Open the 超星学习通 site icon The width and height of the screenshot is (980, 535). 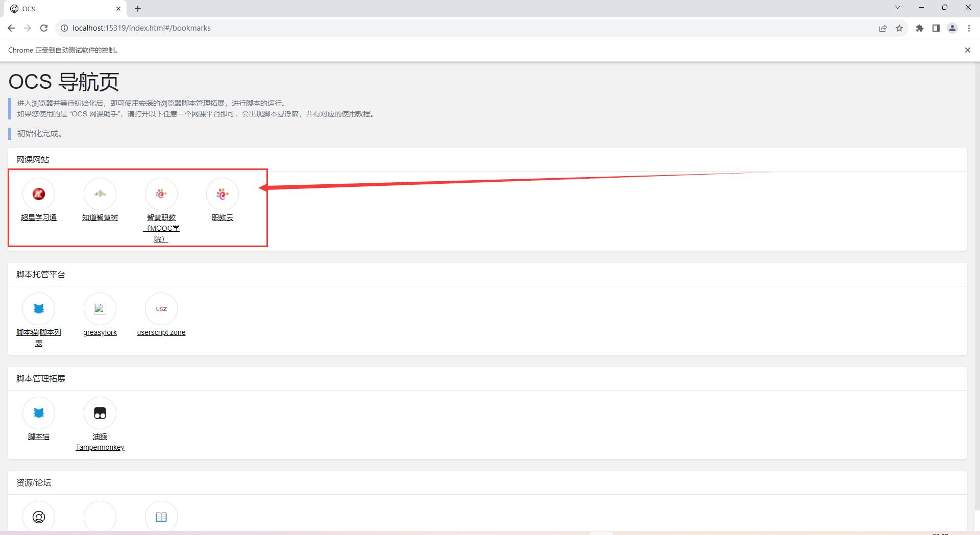tap(39, 194)
